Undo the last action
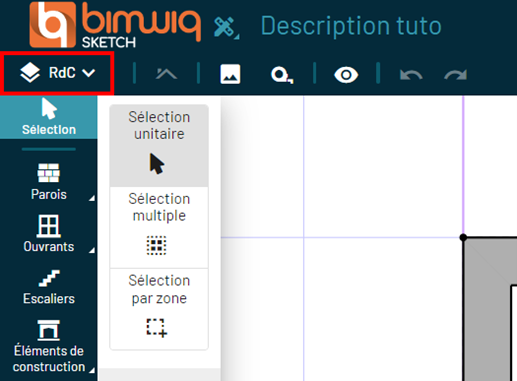 411,75
